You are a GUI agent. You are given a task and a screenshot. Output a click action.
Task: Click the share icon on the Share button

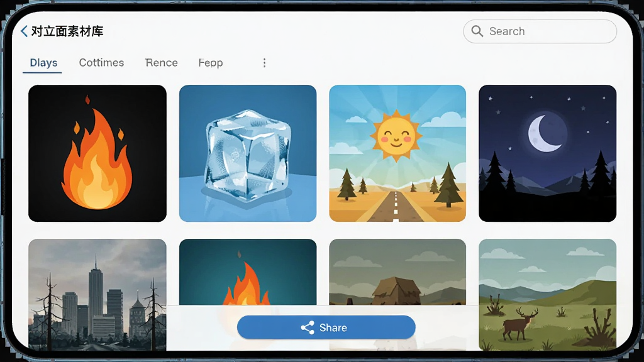[308, 327]
